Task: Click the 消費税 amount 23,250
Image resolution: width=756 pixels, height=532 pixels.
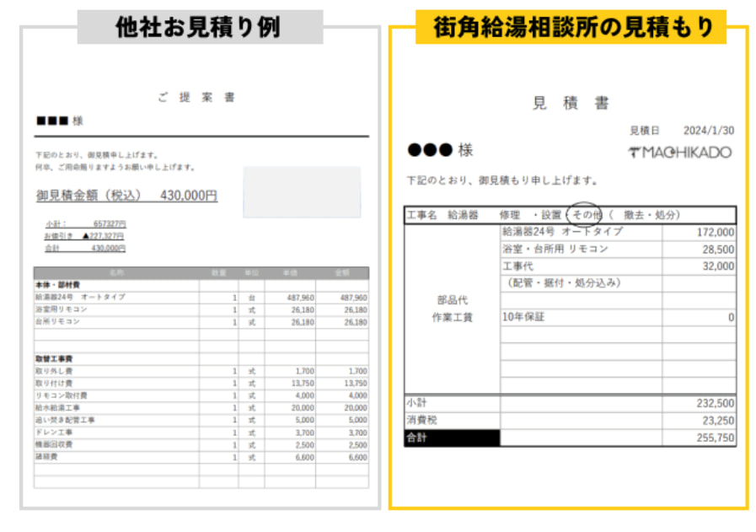Action: pos(715,421)
